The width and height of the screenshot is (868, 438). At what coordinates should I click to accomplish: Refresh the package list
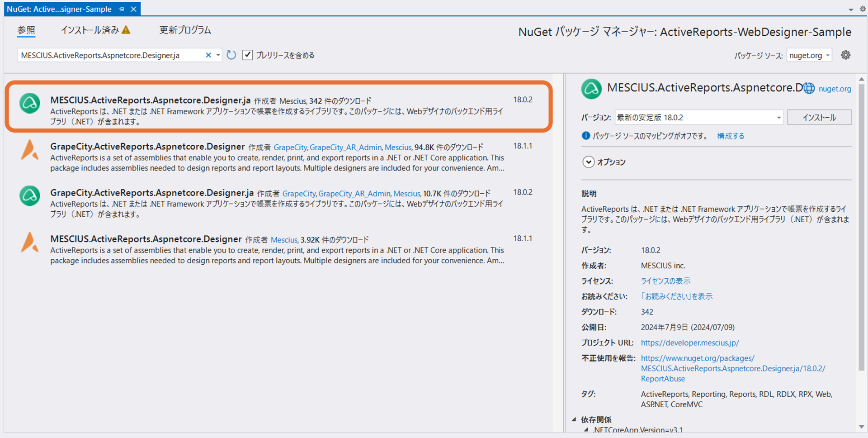[231, 55]
